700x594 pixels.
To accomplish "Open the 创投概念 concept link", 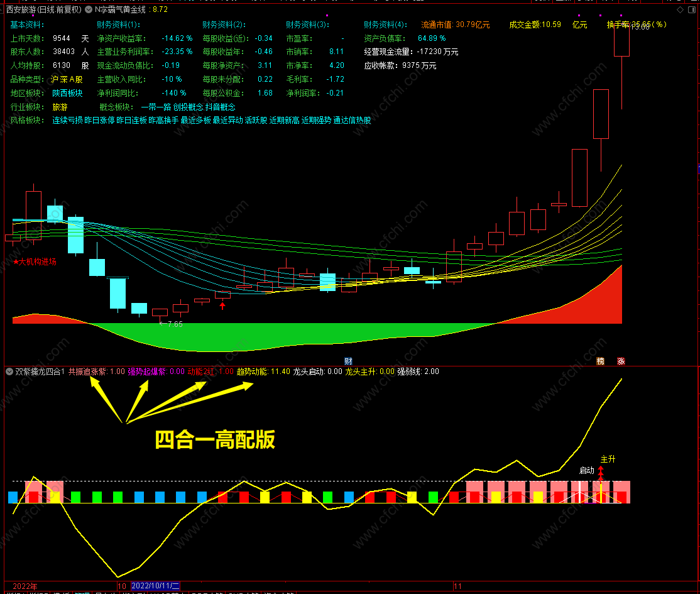I will (188, 107).
